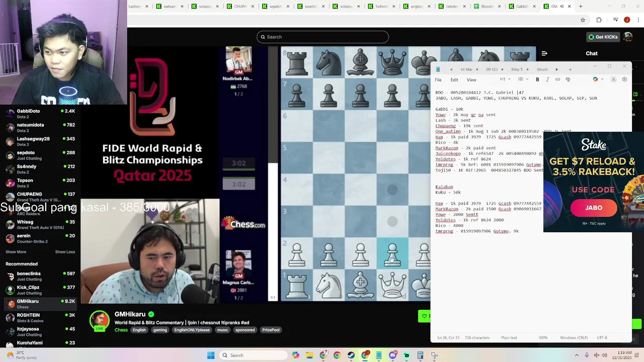Clear formatting icon in Notepad toolbar
This screenshot has width=644, height=362.
coord(568,79)
